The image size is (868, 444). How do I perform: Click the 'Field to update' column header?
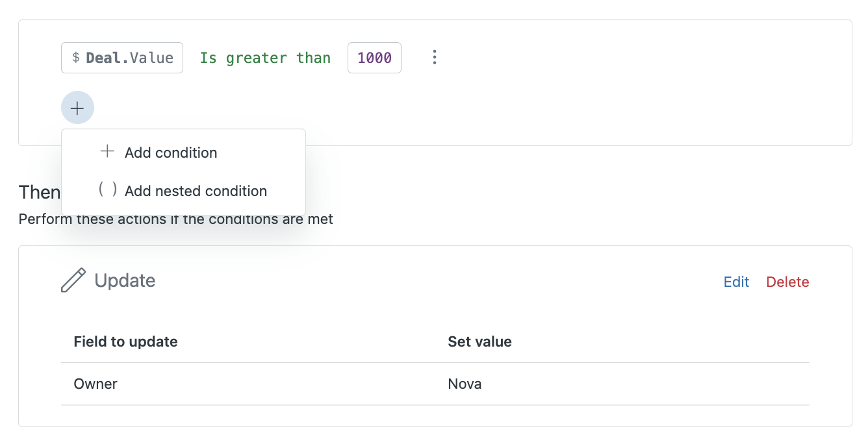tap(125, 341)
